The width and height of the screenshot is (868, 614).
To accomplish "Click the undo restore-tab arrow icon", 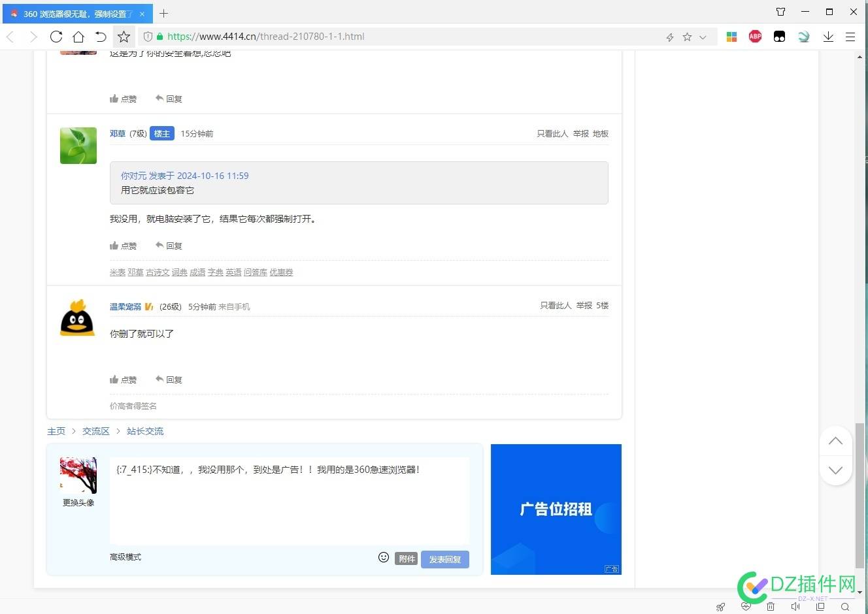I will (101, 37).
